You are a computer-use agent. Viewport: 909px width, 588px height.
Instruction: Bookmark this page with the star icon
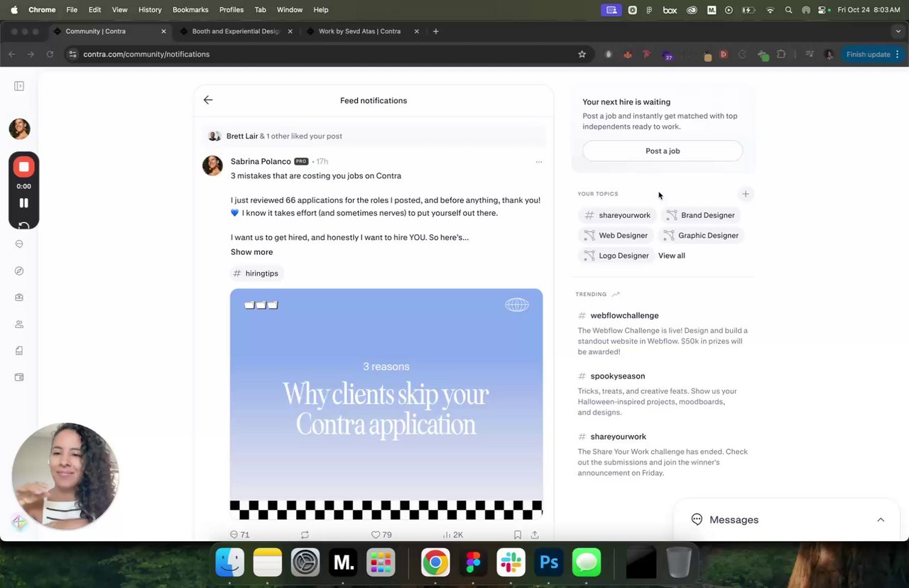(582, 54)
